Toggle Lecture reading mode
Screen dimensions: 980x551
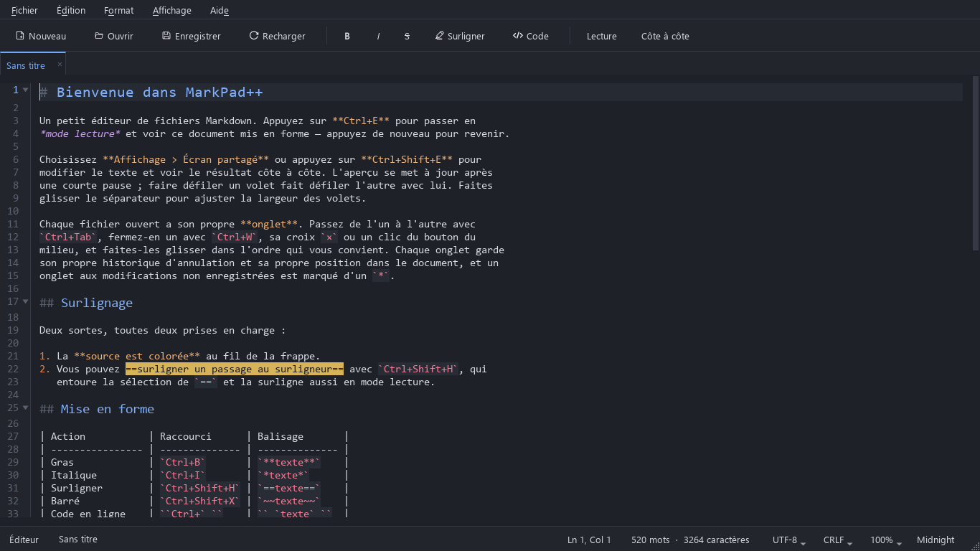click(x=601, y=36)
